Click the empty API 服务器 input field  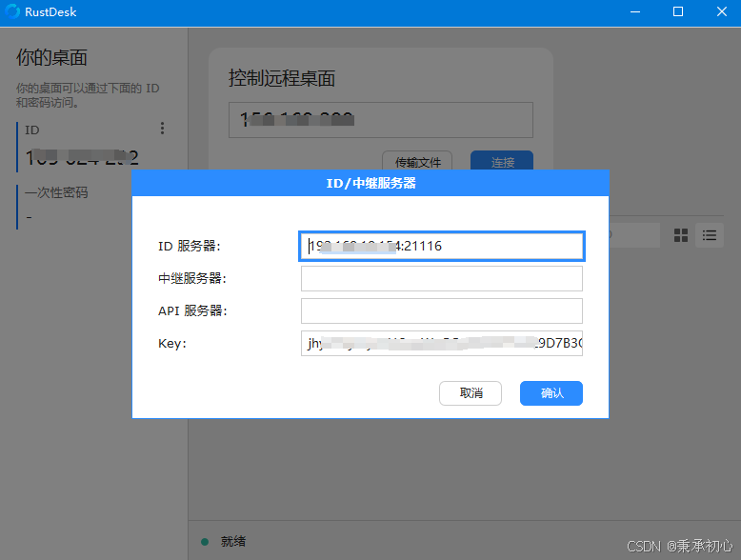coord(441,311)
